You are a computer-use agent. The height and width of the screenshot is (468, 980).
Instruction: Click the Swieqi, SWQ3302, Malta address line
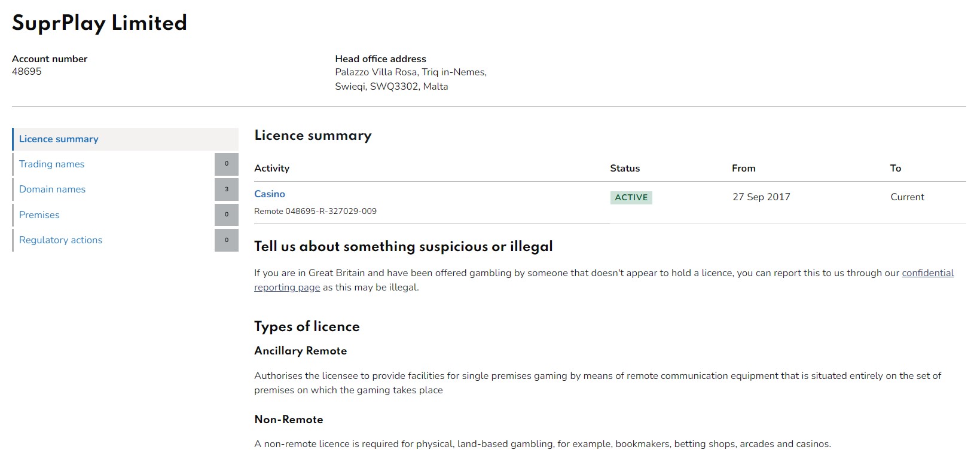click(x=392, y=87)
